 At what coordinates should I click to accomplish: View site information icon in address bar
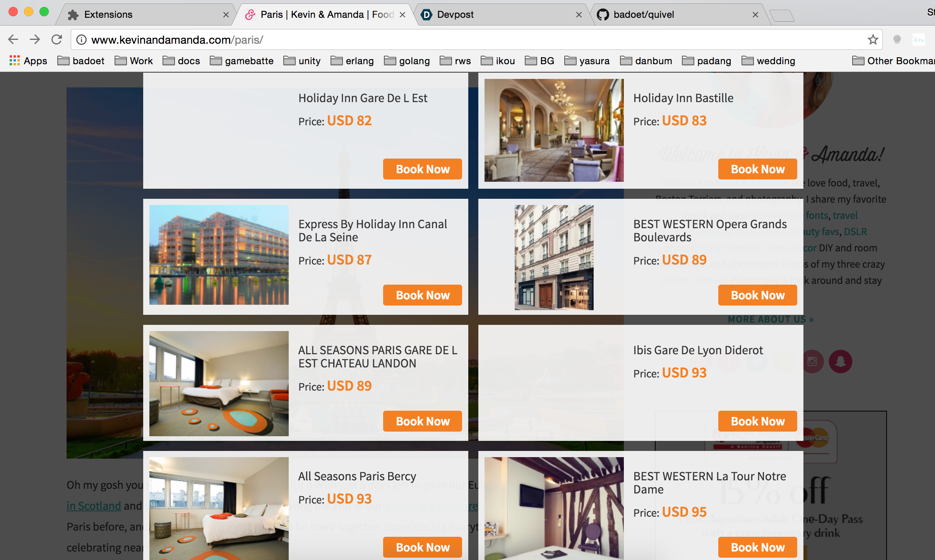coord(81,39)
